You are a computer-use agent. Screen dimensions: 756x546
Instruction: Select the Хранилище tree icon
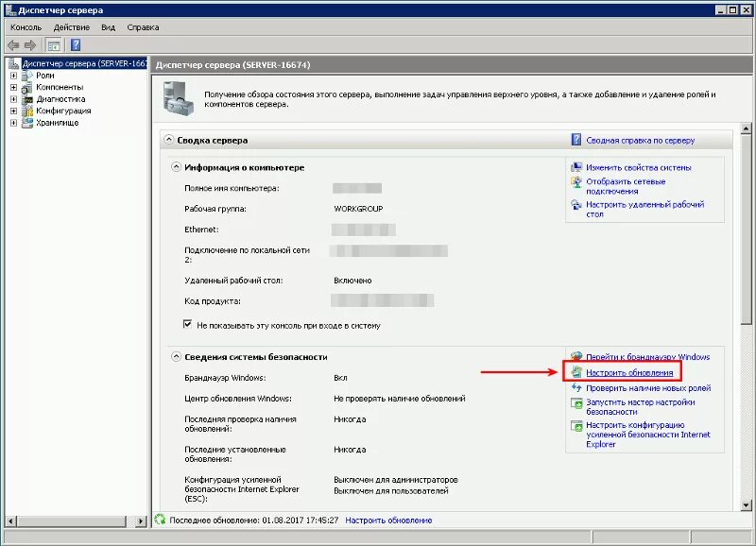27,123
